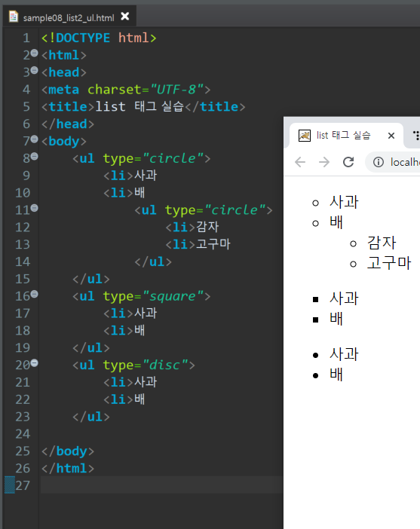Screen dimensions: 420x529
Task: Click the li 사과 on line 17
Action: pyautogui.click(x=130, y=313)
